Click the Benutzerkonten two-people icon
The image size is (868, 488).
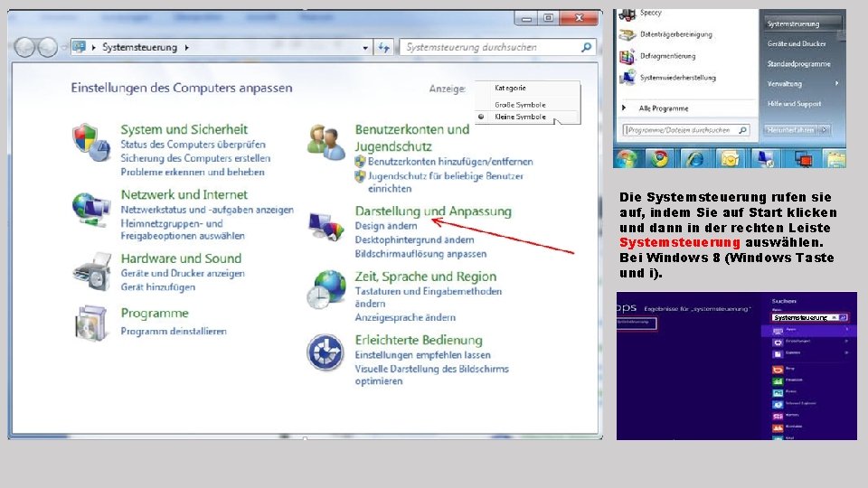click(326, 142)
